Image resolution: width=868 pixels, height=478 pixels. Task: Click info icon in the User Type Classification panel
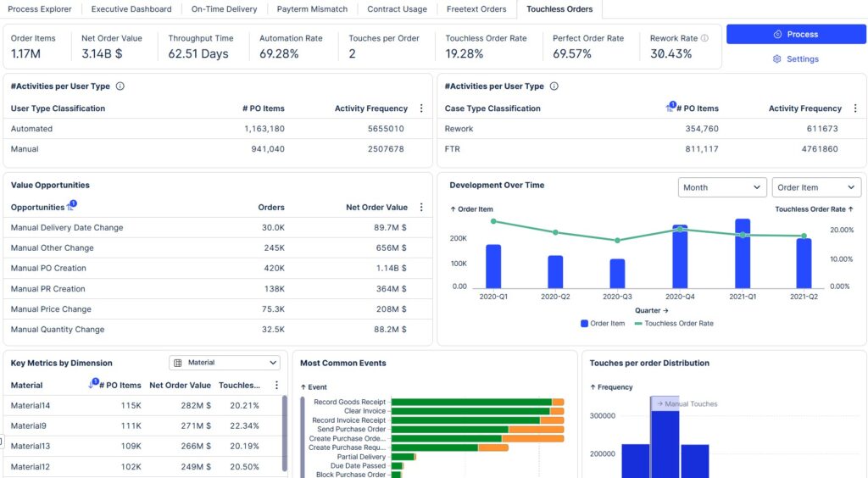pyautogui.click(x=120, y=86)
